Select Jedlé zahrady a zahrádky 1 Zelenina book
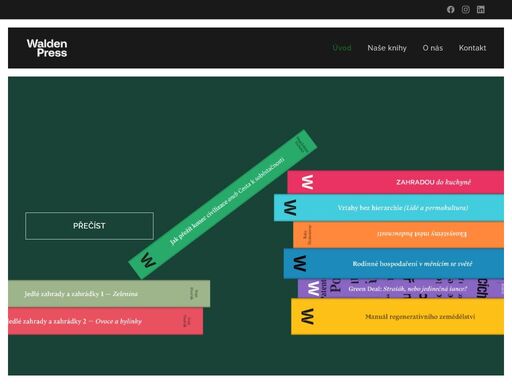The width and height of the screenshot is (512, 384). [109, 294]
